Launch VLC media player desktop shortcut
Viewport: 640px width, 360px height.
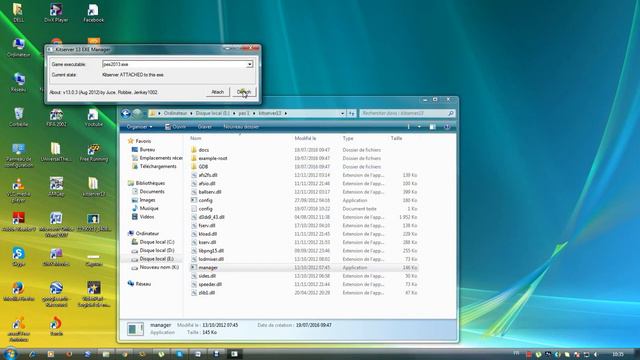[18, 190]
